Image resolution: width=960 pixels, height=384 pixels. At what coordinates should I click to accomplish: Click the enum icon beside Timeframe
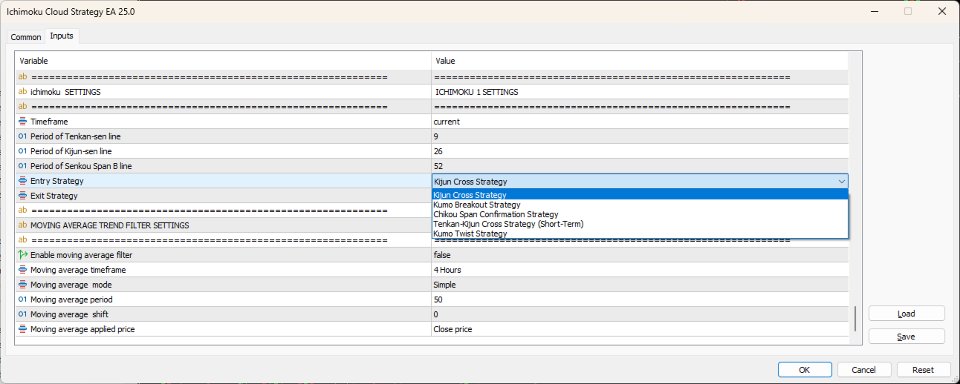point(23,121)
